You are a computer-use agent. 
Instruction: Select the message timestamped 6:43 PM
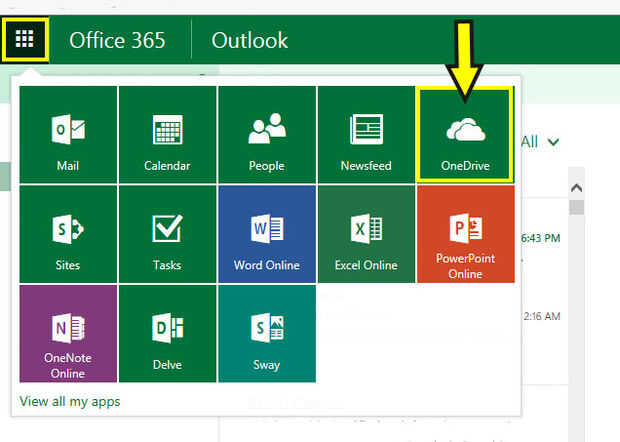click(x=541, y=238)
